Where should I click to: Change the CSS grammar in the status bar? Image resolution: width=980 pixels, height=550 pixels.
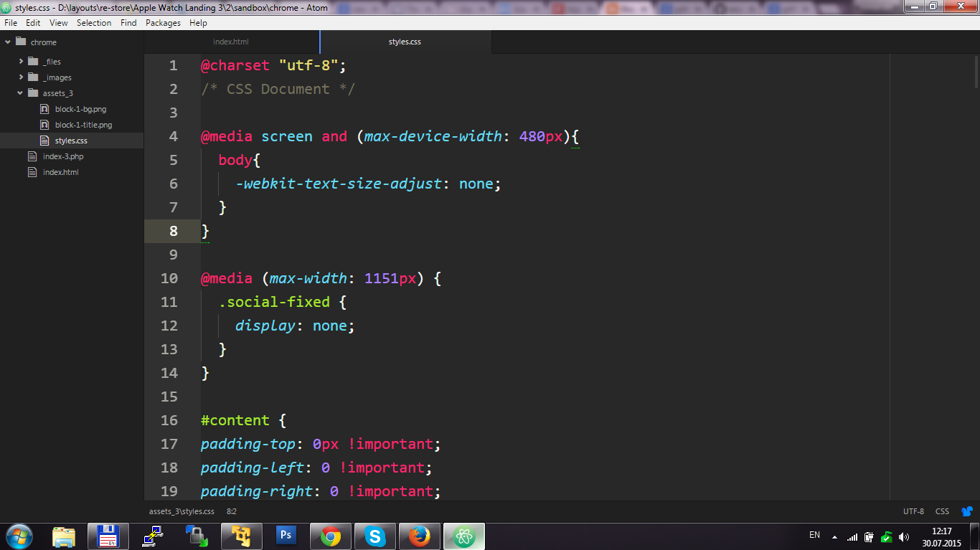pos(942,511)
